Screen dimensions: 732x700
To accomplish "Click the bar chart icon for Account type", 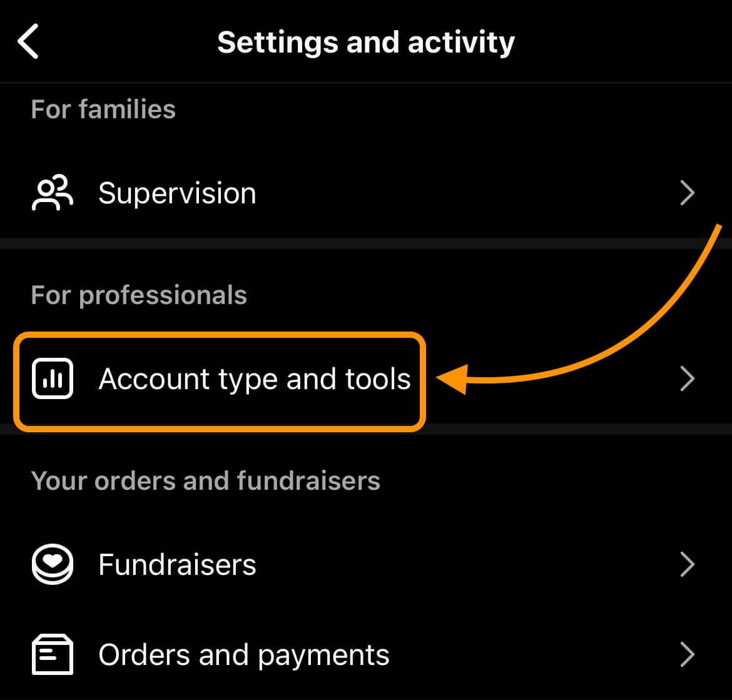I will (x=53, y=378).
